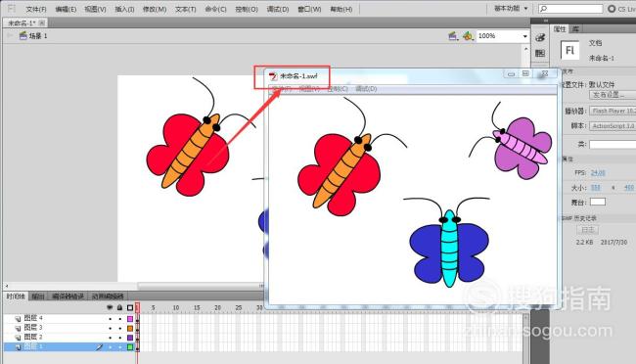Collapse the SWF 历史记录 section

[x=578, y=218]
